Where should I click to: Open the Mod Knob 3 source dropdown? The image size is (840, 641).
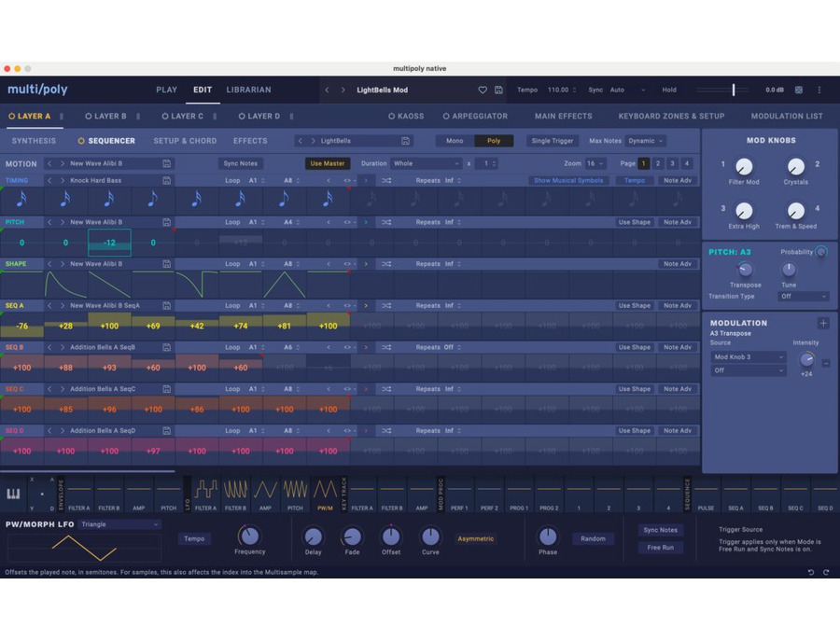[x=749, y=356]
